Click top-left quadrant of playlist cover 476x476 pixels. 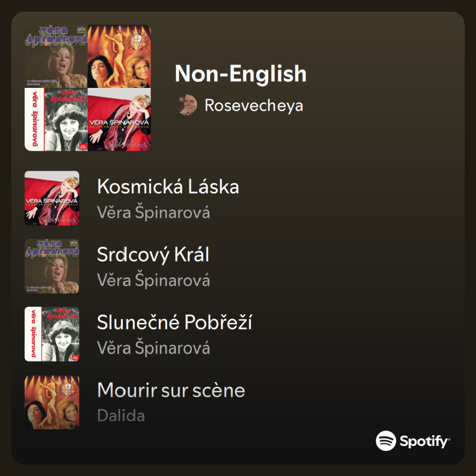tap(56, 56)
